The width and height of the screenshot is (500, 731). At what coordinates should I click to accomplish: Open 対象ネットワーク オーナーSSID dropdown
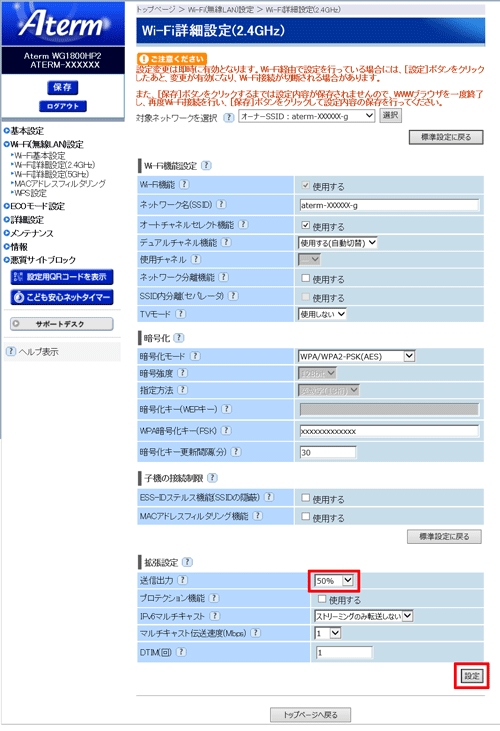coord(307,116)
